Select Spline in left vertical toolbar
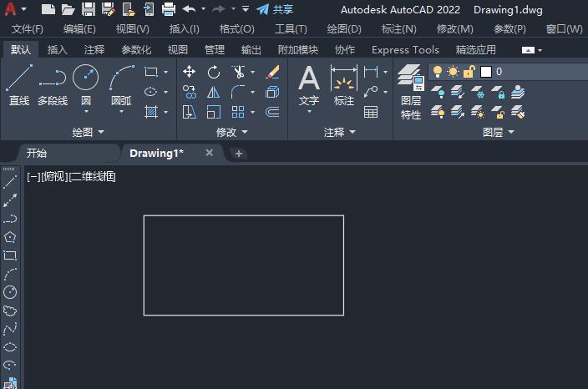The height and width of the screenshot is (389, 588). [x=10, y=329]
